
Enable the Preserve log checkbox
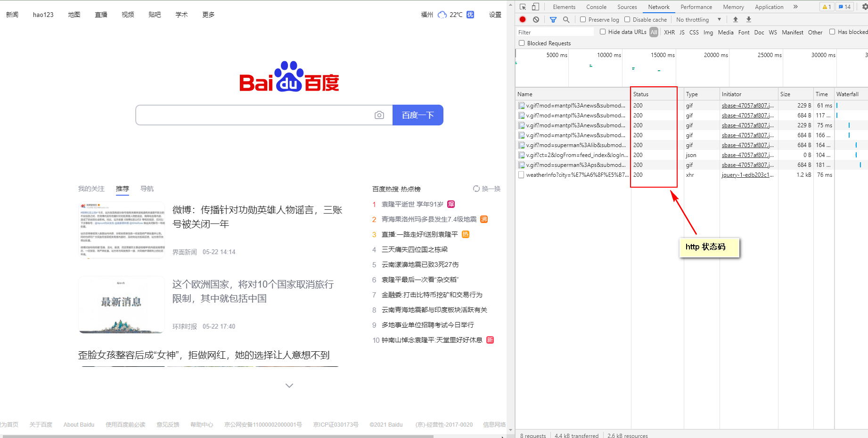pyautogui.click(x=583, y=19)
